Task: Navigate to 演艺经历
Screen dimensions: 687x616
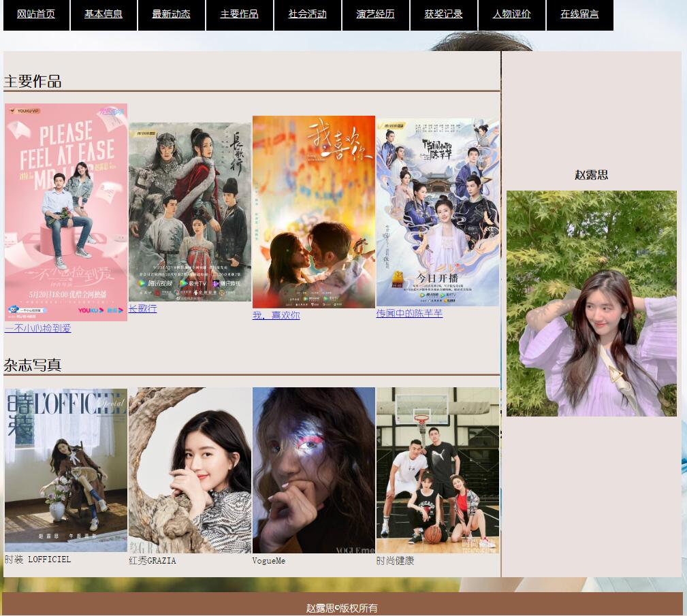Action: point(375,14)
